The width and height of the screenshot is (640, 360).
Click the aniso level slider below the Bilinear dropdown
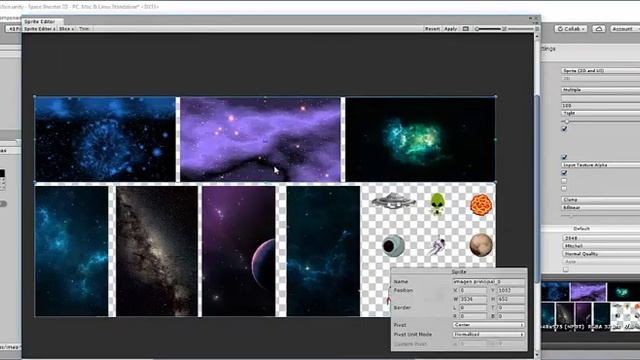(x=600, y=216)
